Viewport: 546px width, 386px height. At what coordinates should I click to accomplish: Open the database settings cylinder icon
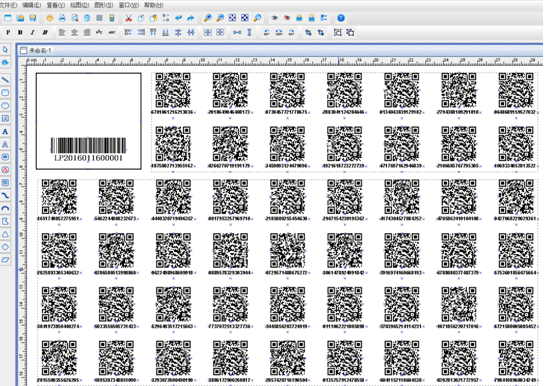(x=87, y=18)
